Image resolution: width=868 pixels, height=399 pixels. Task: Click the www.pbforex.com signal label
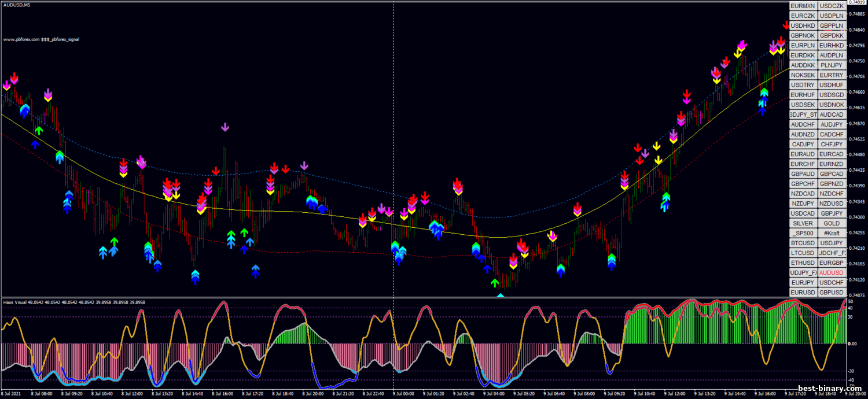point(41,40)
